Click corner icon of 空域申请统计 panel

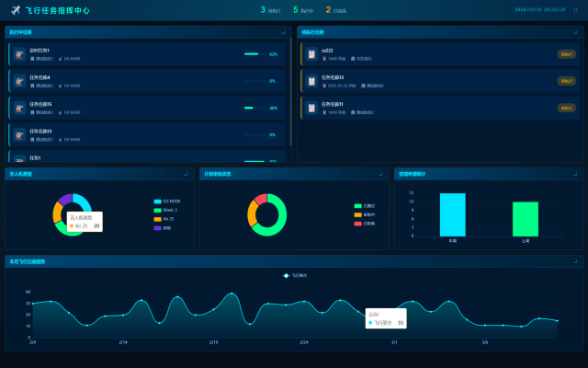point(575,174)
